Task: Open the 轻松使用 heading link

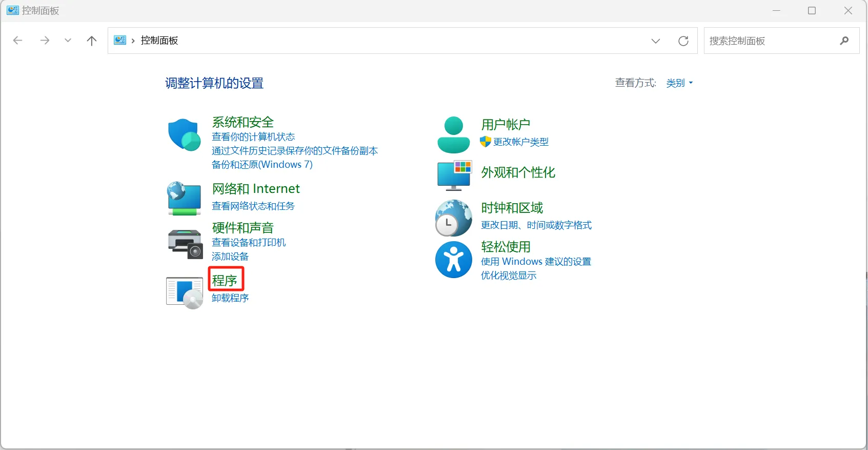Action: point(506,247)
